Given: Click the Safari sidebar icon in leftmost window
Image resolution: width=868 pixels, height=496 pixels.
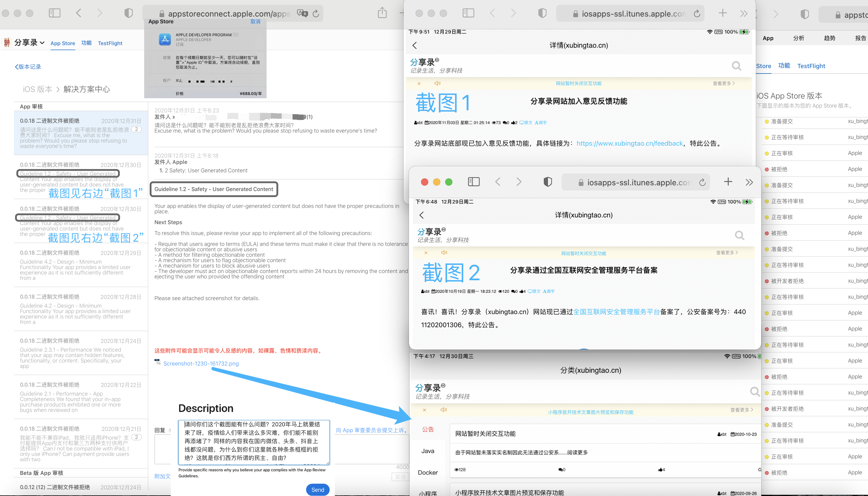Looking at the screenshot, I should pos(55,13).
